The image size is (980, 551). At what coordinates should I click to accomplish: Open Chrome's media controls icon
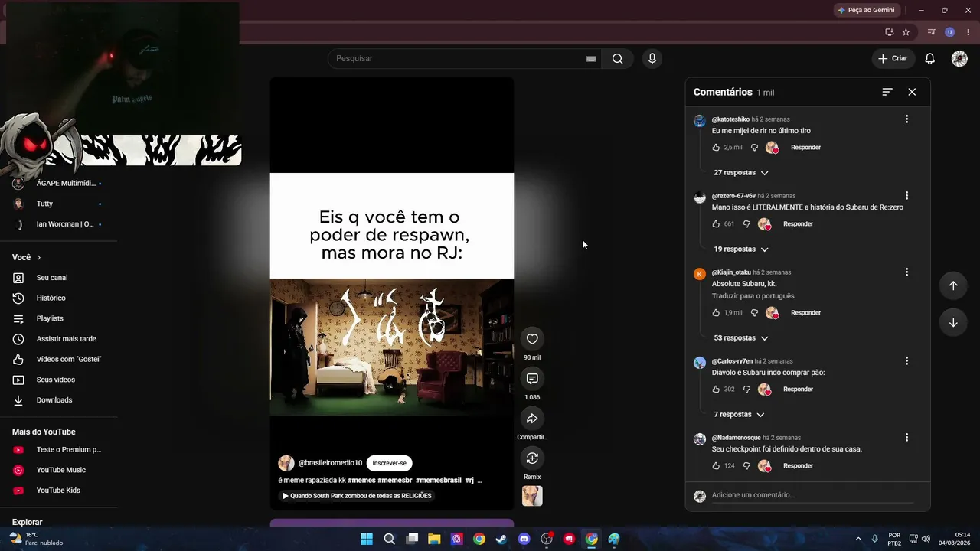point(932,32)
